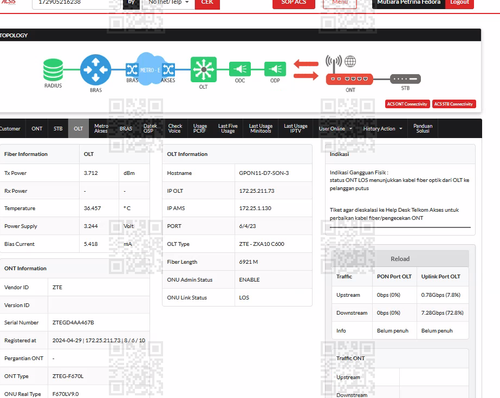Viewport: 500px width, 398px height.
Task: Click the OLT Type ZTE - ZXA10 C600
Action: [x=262, y=244]
